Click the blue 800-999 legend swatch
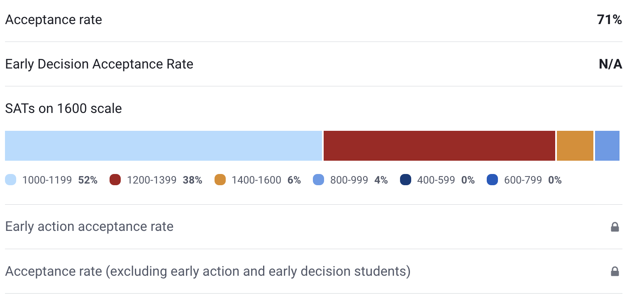644x294 pixels. click(x=319, y=180)
